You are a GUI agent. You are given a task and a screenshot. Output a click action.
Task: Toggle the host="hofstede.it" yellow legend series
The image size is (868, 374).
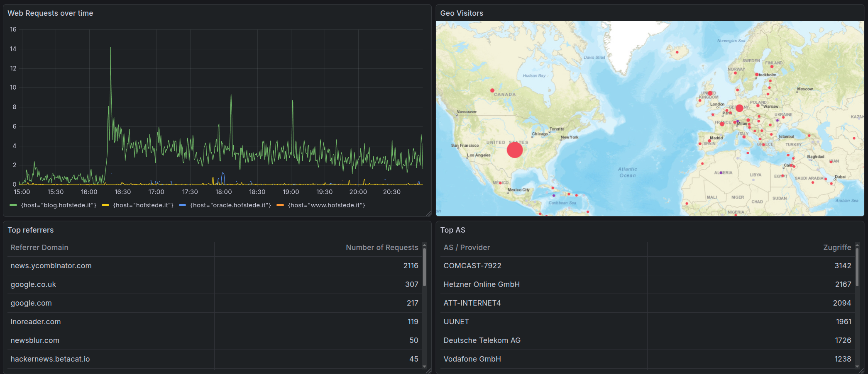click(x=143, y=205)
